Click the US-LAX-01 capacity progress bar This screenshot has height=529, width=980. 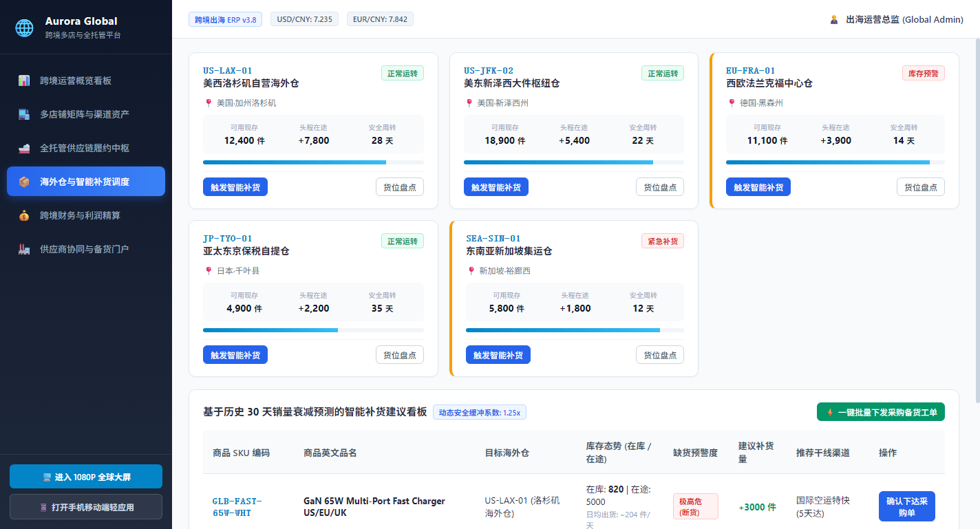(x=313, y=162)
